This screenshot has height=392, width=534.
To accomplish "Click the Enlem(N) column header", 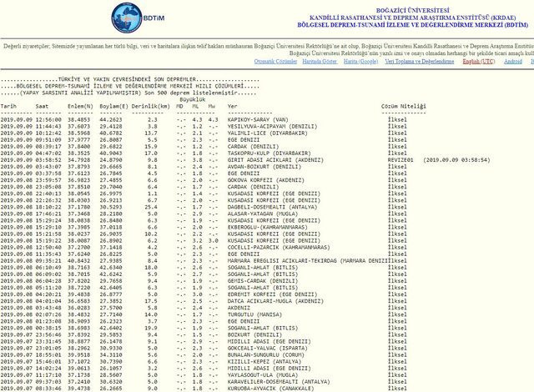I will click(x=80, y=106).
